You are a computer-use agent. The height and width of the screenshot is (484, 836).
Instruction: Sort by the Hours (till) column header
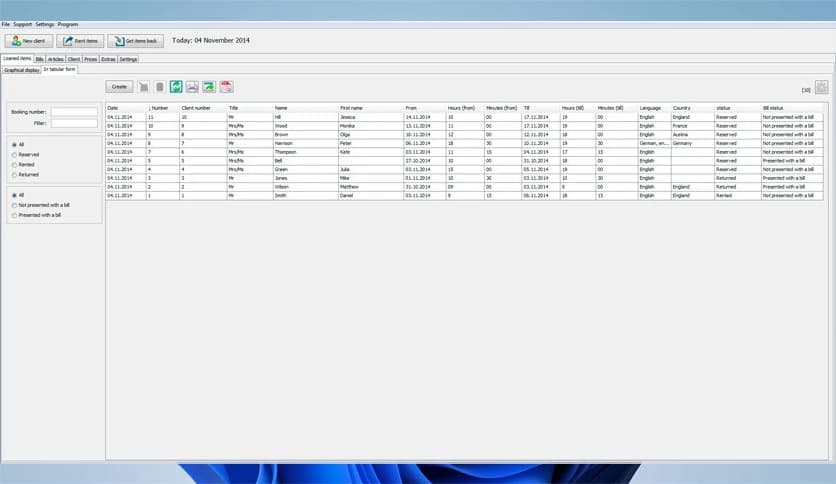[577, 108]
